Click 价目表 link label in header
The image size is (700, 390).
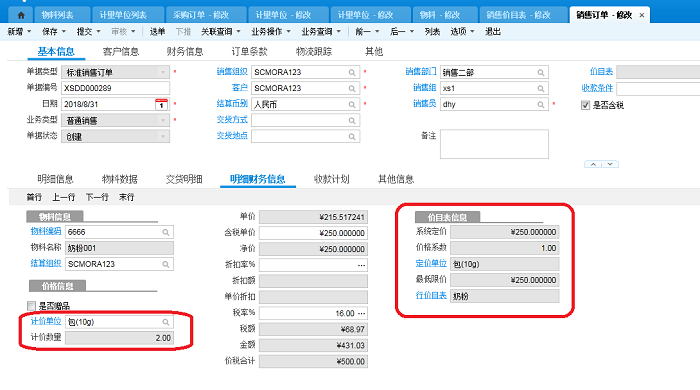tap(601, 71)
